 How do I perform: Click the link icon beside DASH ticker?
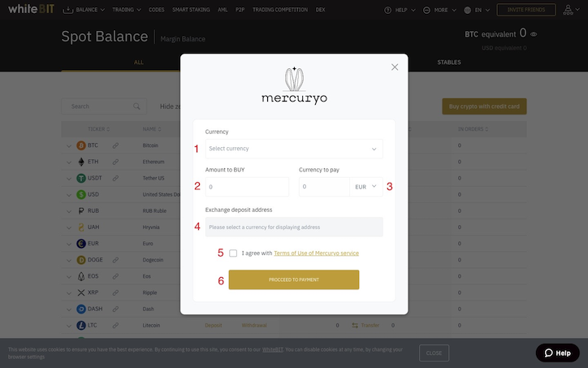(x=115, y=310)
